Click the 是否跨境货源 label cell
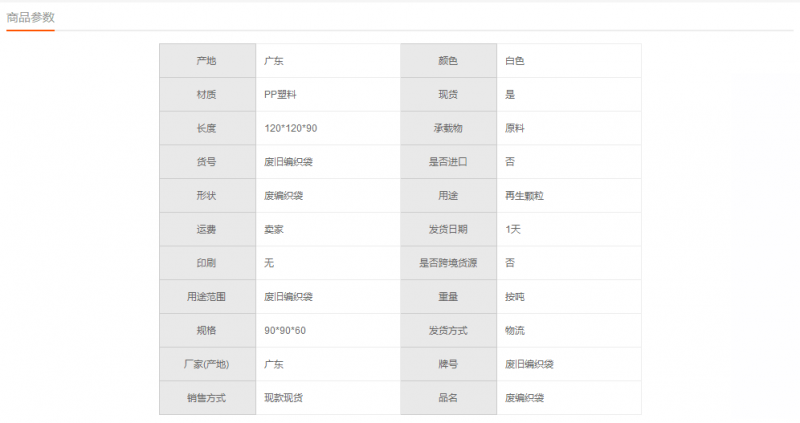This screenshot has width=800, height=423. click(x=447, y=263)
